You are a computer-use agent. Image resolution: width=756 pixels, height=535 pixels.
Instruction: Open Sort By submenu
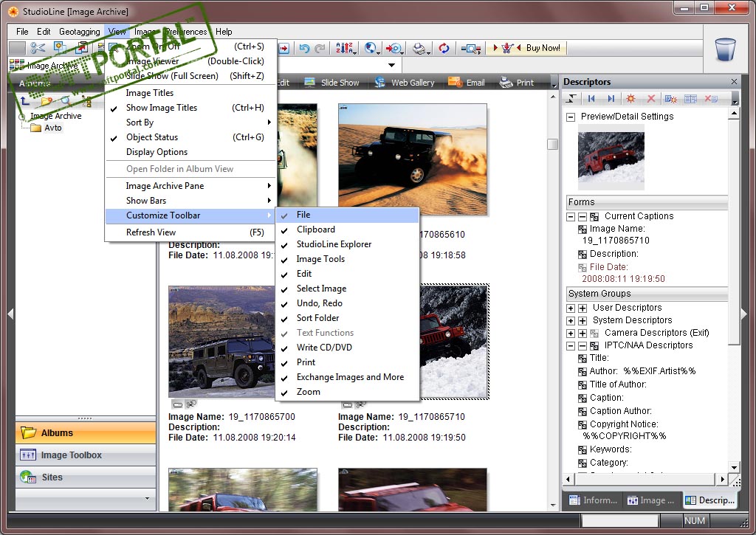[190, 122]
